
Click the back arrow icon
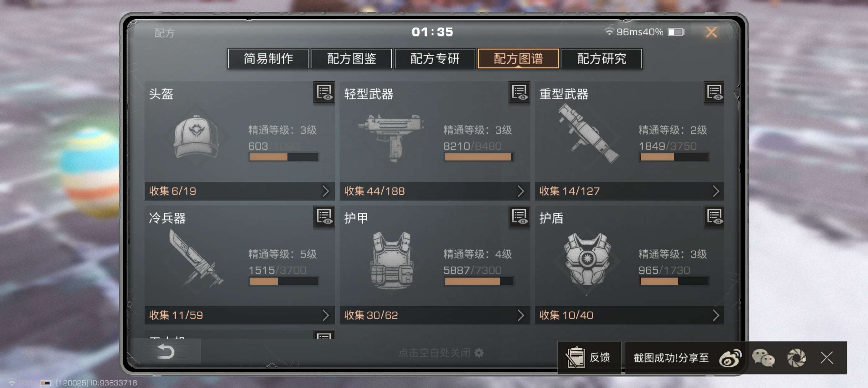coord(166,352)
